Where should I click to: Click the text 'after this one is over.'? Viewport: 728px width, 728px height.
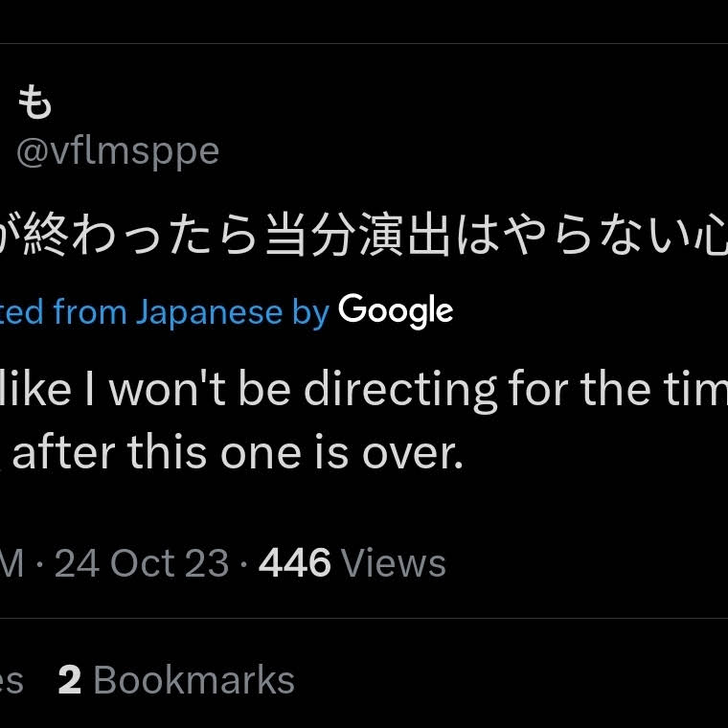[238, 453]
